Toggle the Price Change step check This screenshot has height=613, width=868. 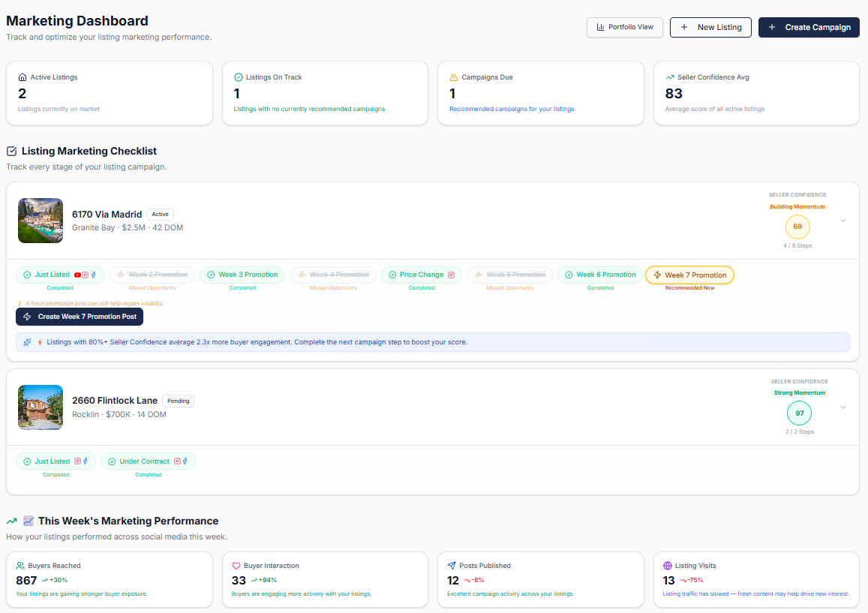tap(392, 275)
